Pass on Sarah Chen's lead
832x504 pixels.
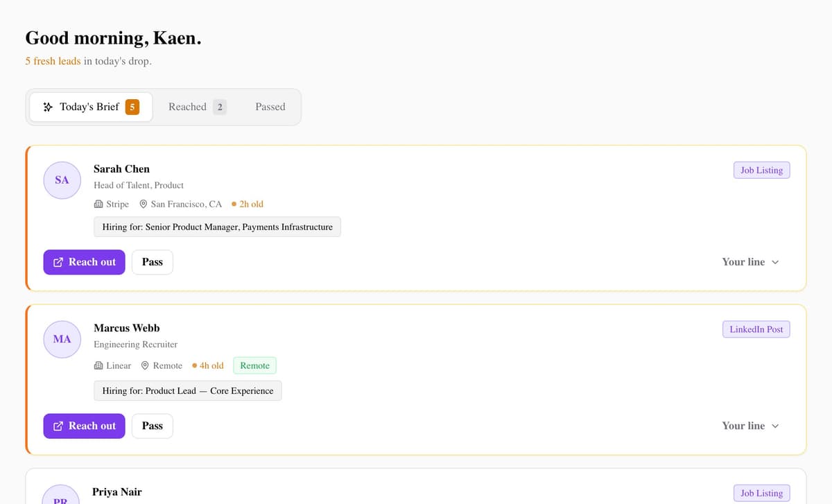click(153, 262)
